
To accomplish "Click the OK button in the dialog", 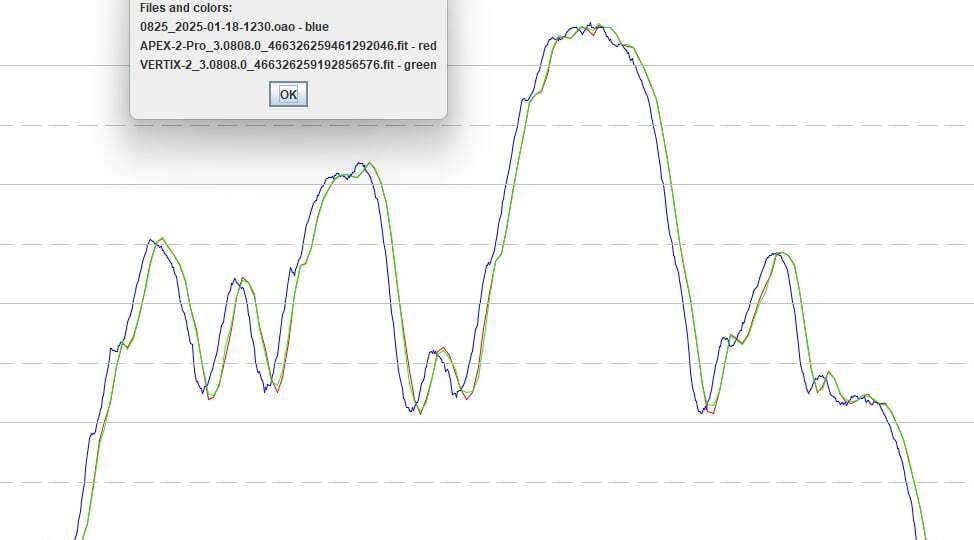I will [x=288, y=94].
